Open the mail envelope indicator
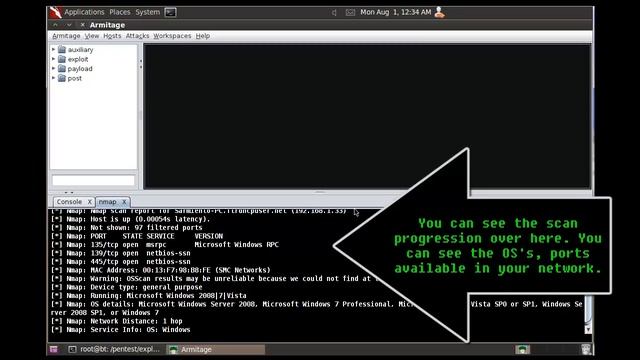 (x=350, y=13)
